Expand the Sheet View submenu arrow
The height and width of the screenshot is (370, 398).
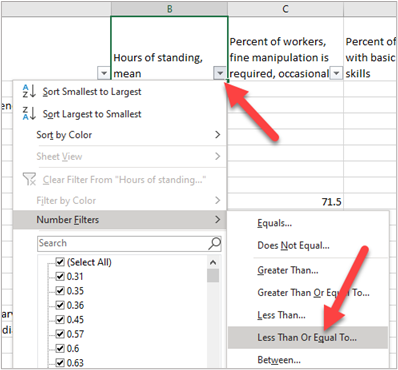coord(217,156)
